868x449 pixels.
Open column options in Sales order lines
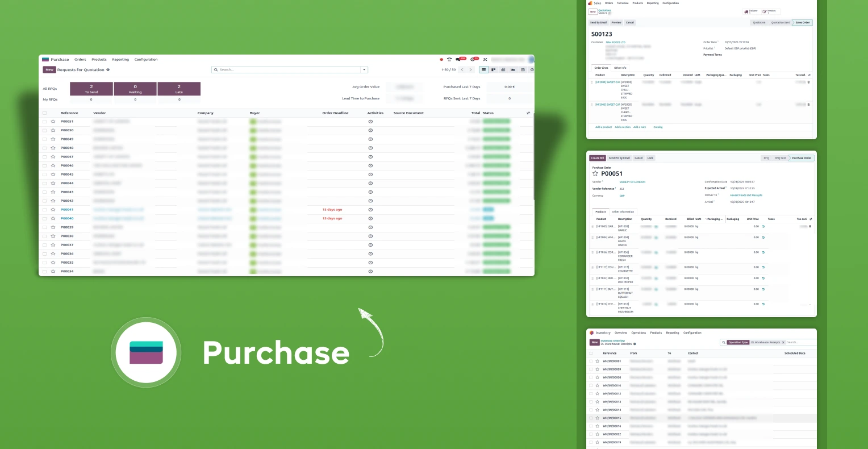809,75
